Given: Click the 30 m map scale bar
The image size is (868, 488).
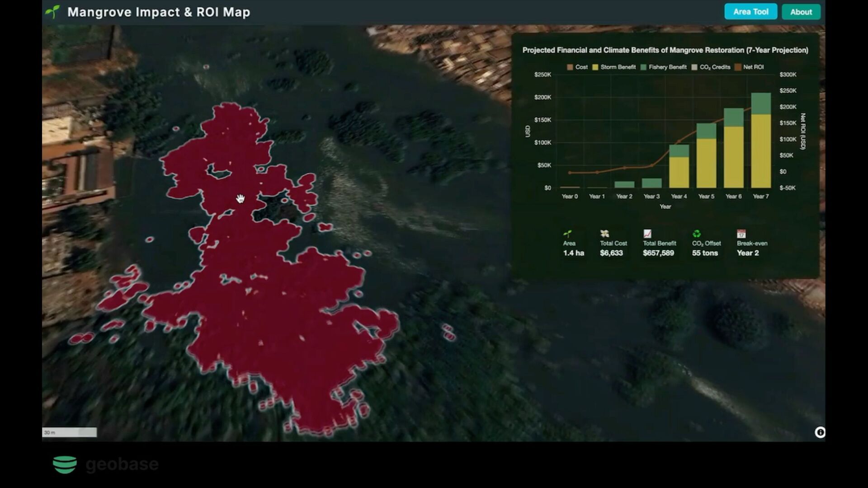Looking at the screenshot, I should pyautogui.click(x=69, y=432).
